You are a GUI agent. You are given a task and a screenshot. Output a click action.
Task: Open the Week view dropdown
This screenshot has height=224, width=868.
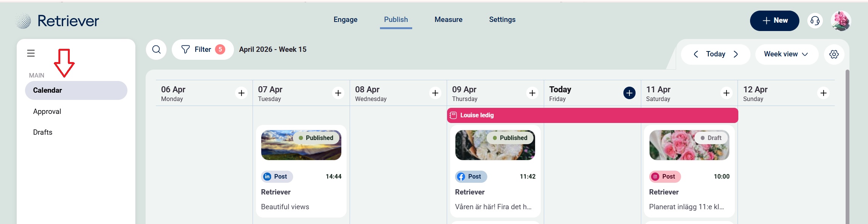[x=786, y=54]
